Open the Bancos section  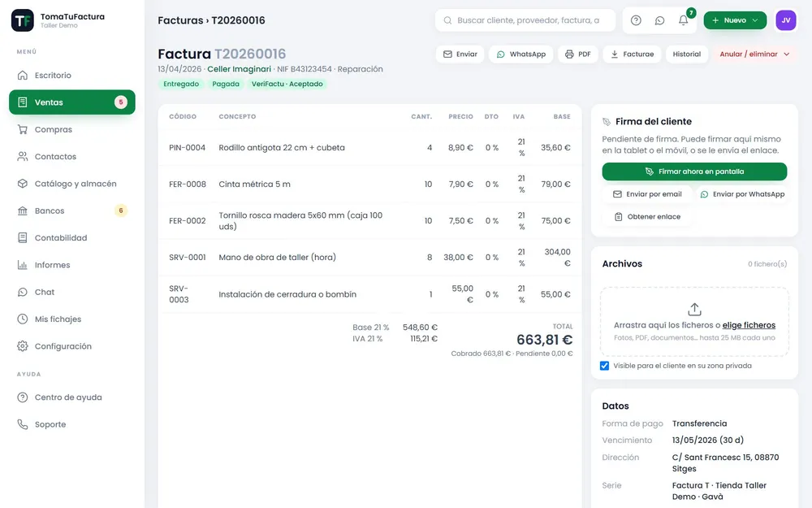(x=72, y=211)
